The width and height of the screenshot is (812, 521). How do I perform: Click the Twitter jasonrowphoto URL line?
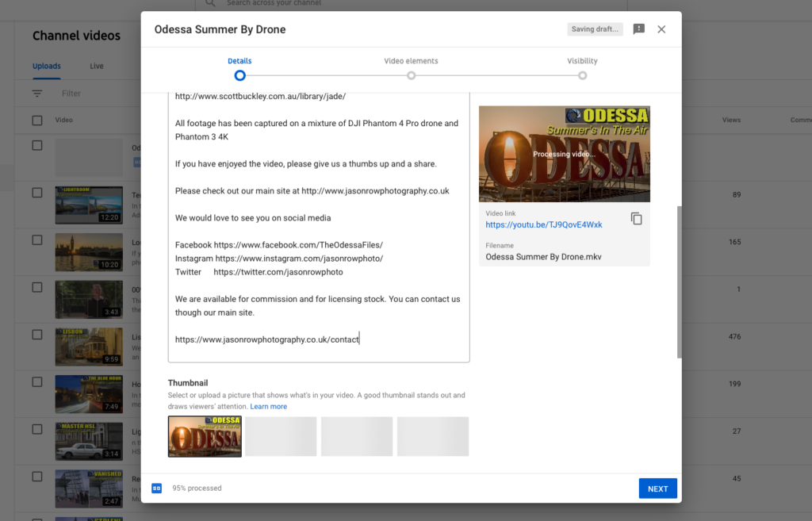tap(259, 272)
